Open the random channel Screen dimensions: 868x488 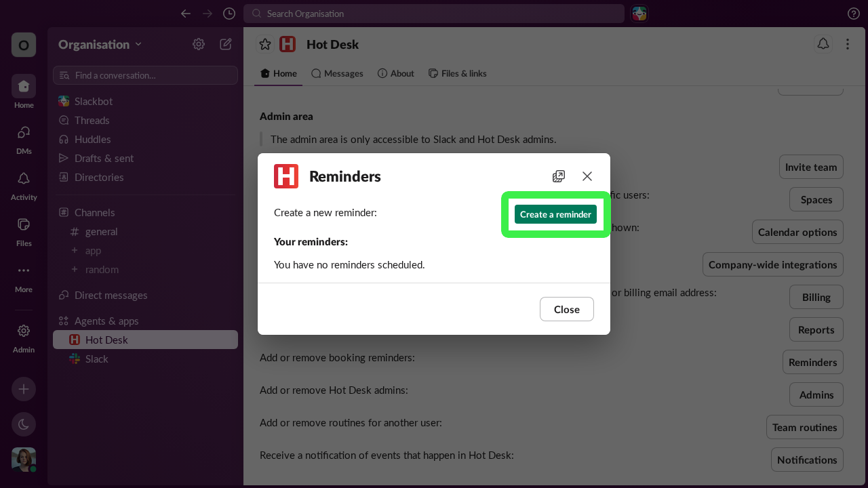(145, 269)
